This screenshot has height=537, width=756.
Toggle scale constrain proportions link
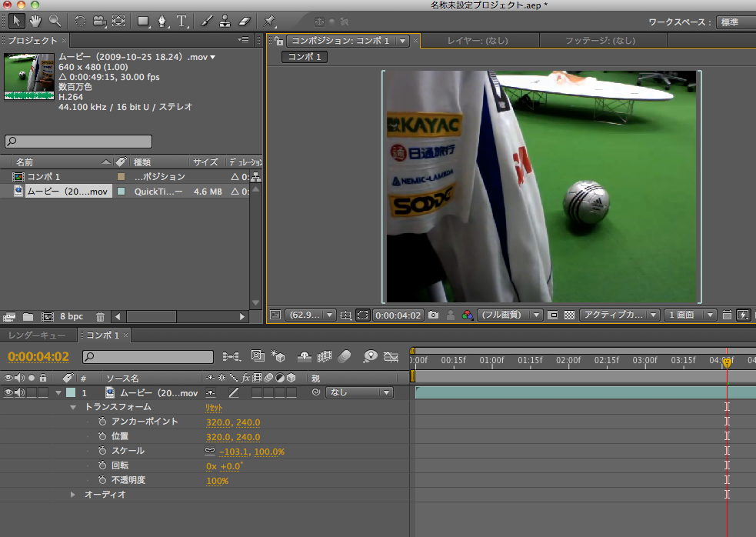210,451
